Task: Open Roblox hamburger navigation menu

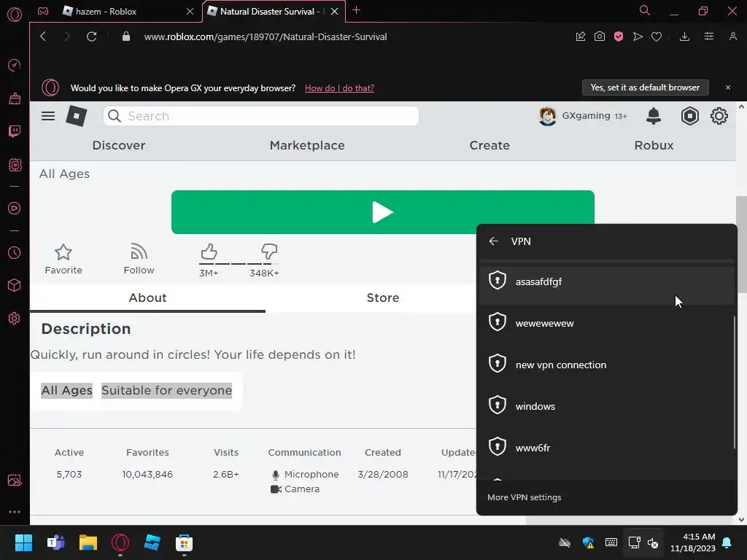Action: [x=48, y=116]
